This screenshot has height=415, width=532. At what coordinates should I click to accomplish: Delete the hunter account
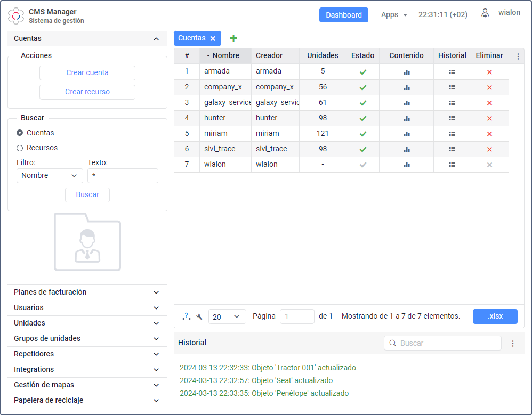coord(489,118)
